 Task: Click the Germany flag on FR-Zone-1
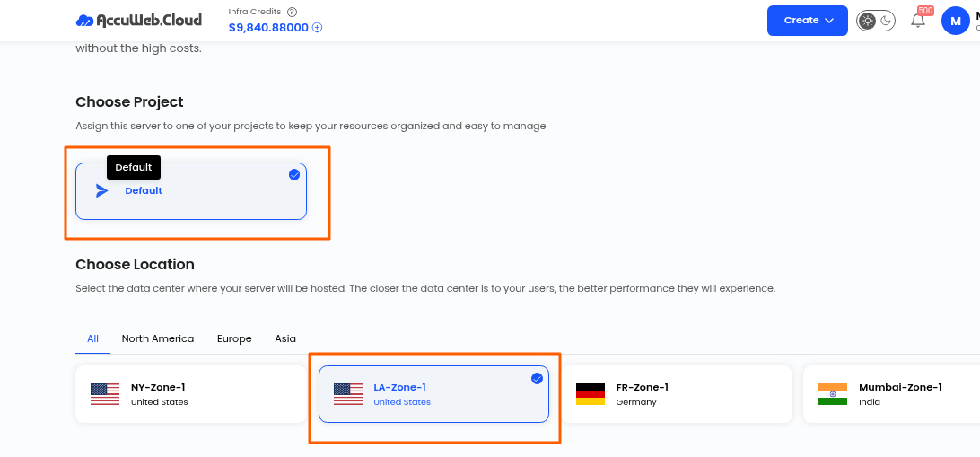(590, 394)
